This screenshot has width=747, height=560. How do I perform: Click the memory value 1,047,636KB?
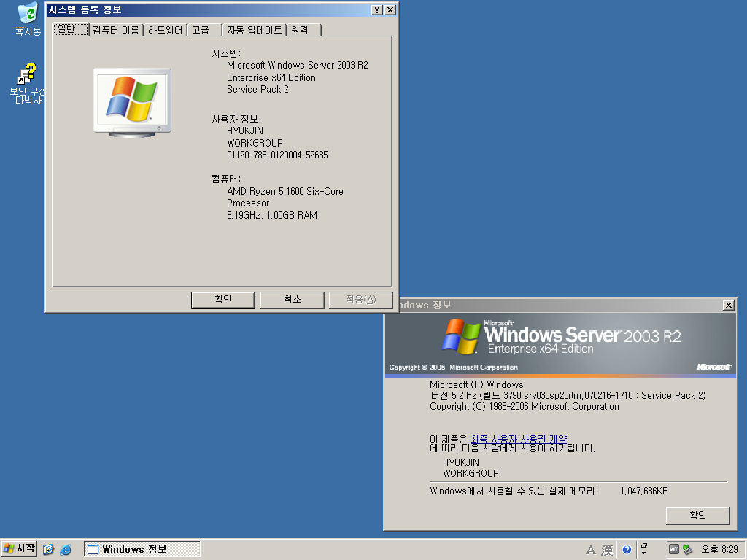(644, 491)
